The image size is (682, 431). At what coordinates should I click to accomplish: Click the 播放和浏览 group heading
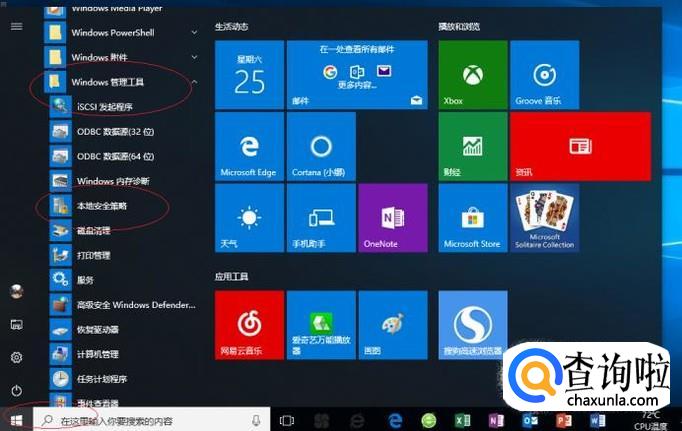tap(459, 27)
